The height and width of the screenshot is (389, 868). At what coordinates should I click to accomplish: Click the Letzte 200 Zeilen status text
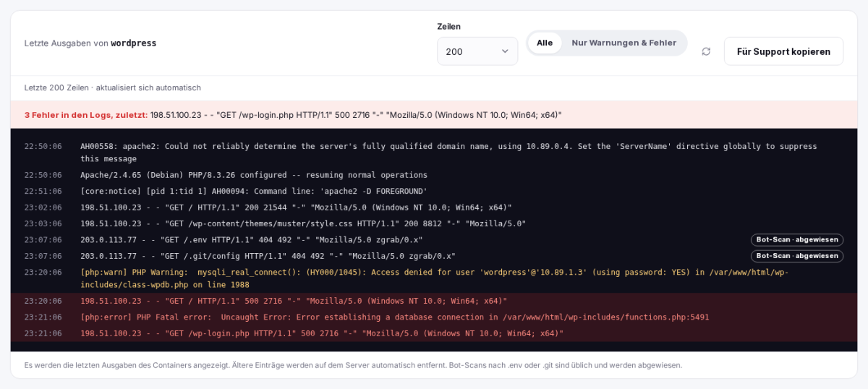coord(113,87)
